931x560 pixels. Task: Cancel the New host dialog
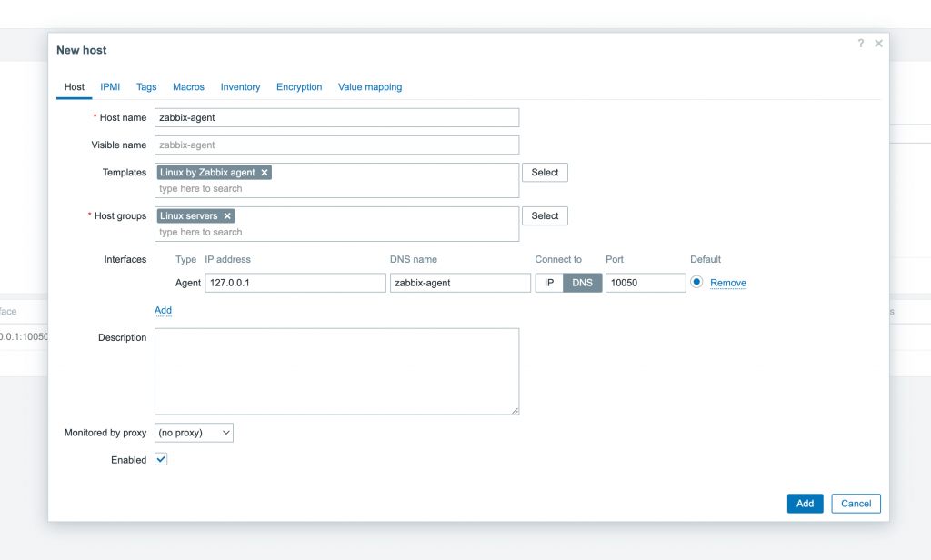tap(856, 504)
